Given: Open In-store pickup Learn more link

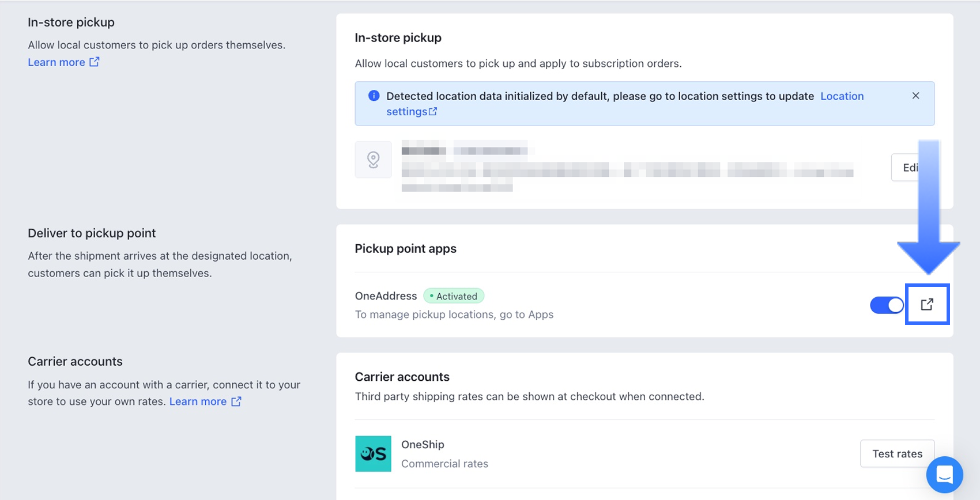Looking at the screenshot, I should click(56, 62).
